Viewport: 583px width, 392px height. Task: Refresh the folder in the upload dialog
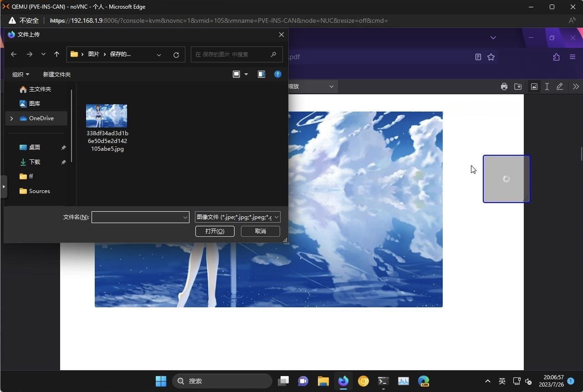click(x=176, y=55)
